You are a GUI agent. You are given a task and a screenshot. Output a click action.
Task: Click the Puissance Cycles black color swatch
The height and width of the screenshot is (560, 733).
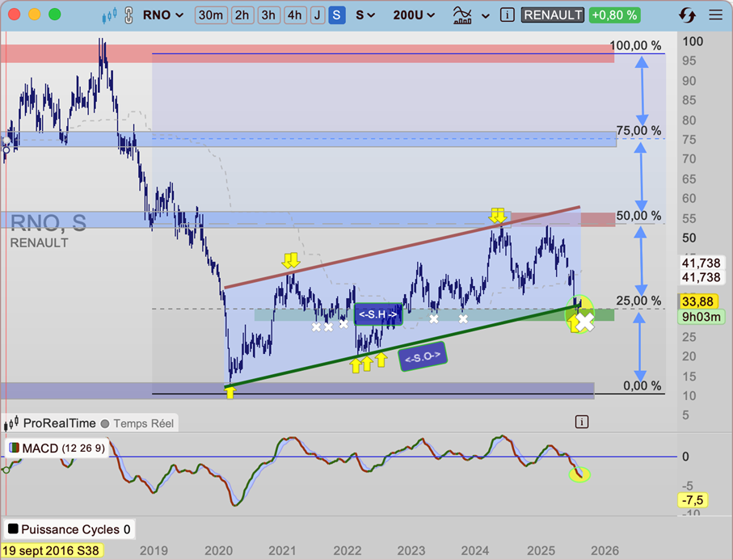click(12, 530)
